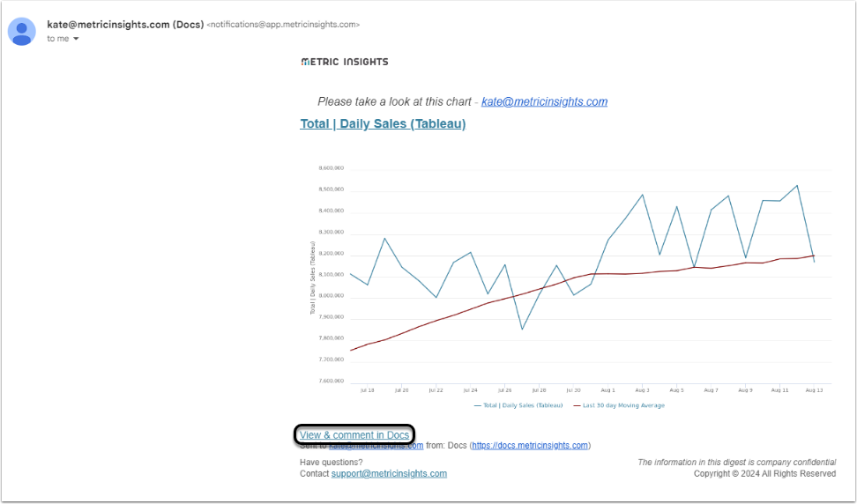
Task: Click the support@metricinsights.com contact link
Action: (389, 473)
